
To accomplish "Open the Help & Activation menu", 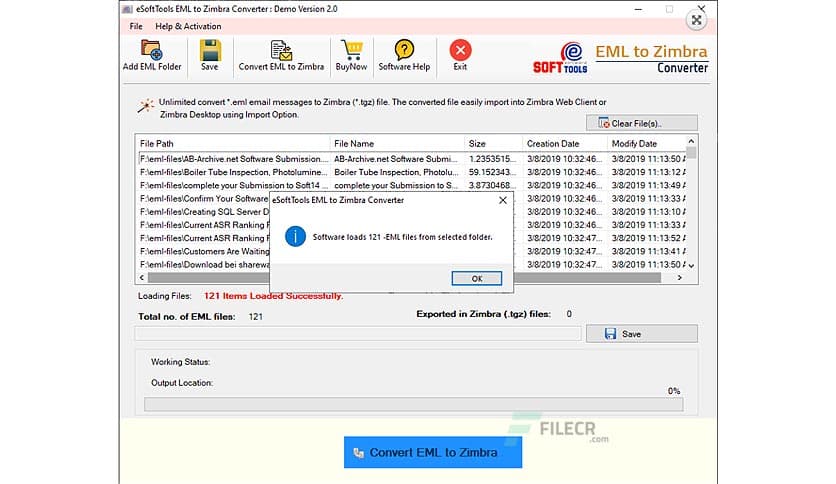I will coord(188,26).
